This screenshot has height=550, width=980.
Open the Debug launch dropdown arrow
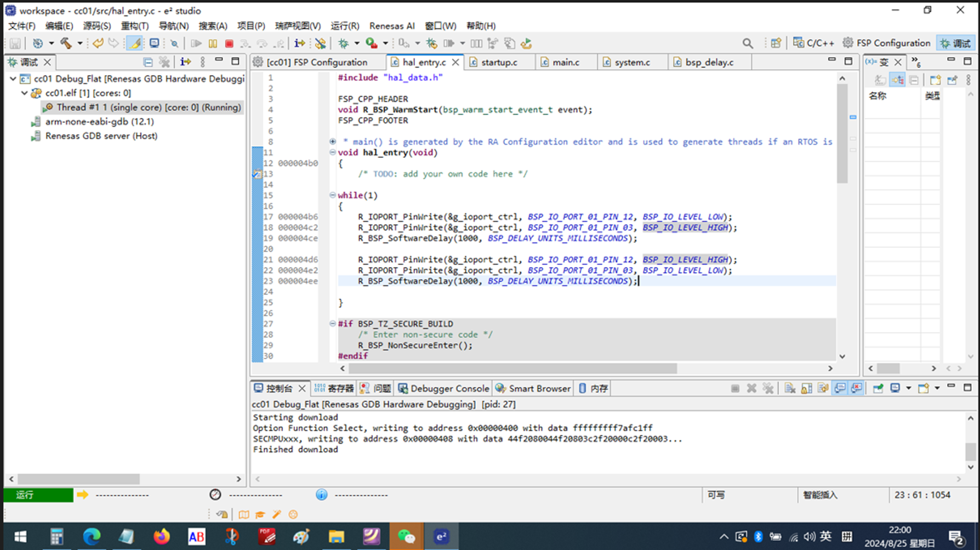356,43
